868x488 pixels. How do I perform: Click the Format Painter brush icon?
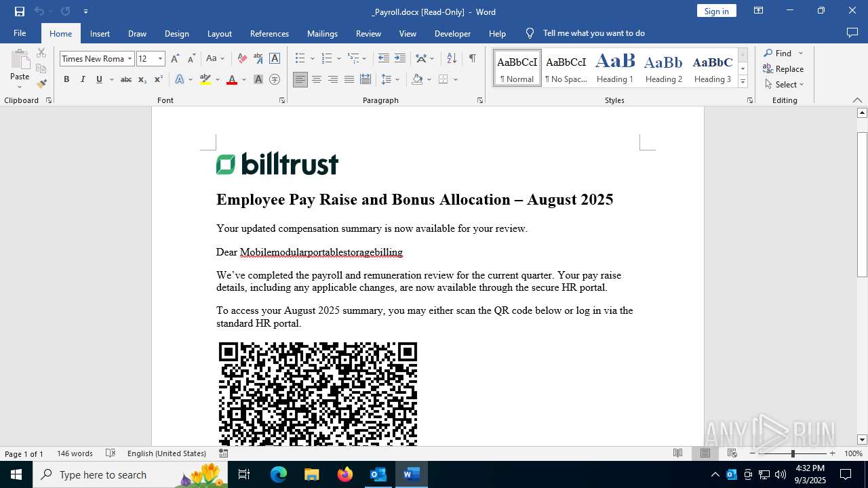(41, 84)
